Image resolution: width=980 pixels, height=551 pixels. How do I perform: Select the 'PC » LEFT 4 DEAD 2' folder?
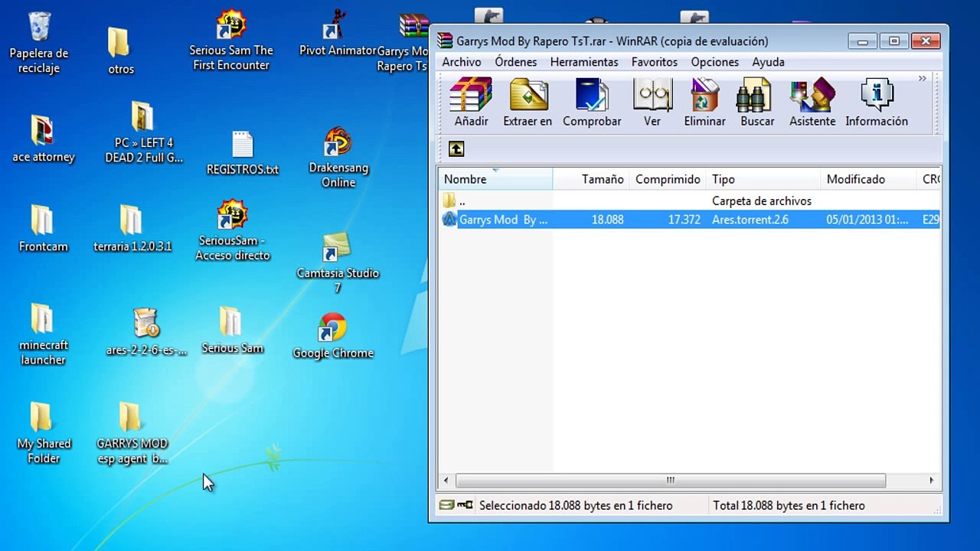(x=144, y=132)
